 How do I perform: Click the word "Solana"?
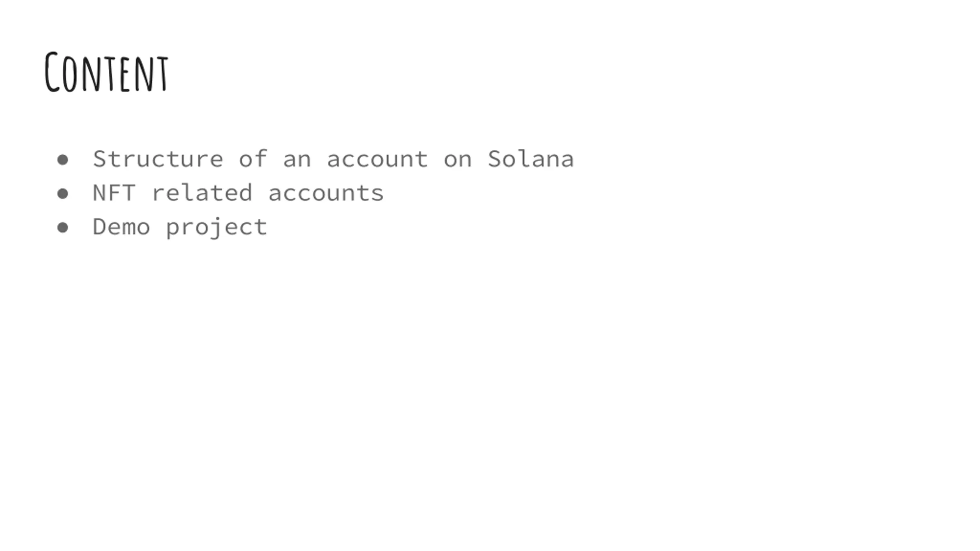(531, 159)
